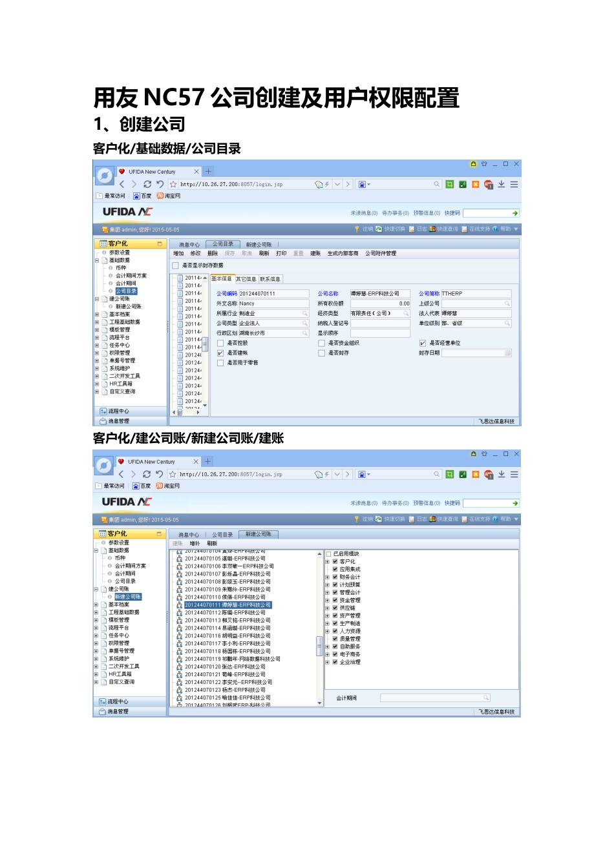Click browser forward arrow in 新建公司账 screenshot
This screenshot has height=868, width=614.
click(133, 474)
